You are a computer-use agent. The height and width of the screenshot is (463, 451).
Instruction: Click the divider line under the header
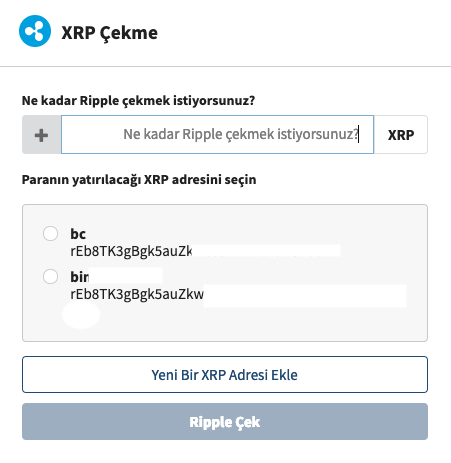[x=225, y=66]
